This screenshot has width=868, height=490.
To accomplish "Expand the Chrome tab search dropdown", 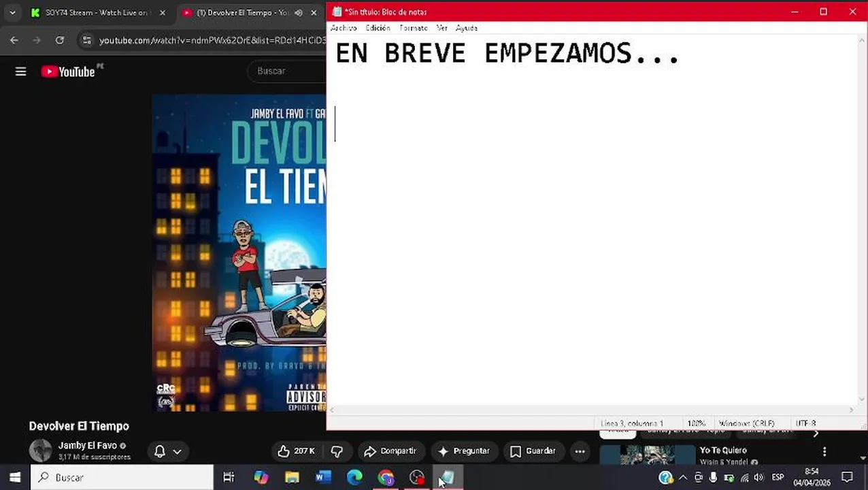I will (x=12, y=12).
